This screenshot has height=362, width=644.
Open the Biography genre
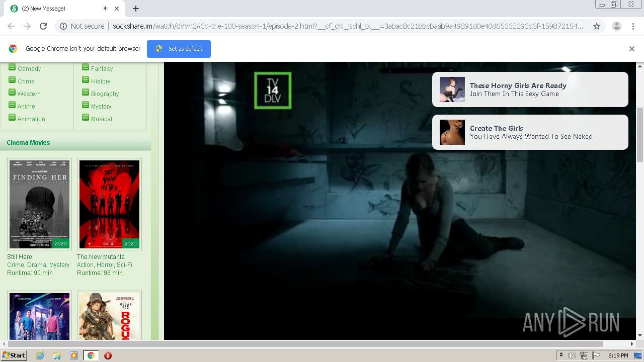click(x=105, y=94)
